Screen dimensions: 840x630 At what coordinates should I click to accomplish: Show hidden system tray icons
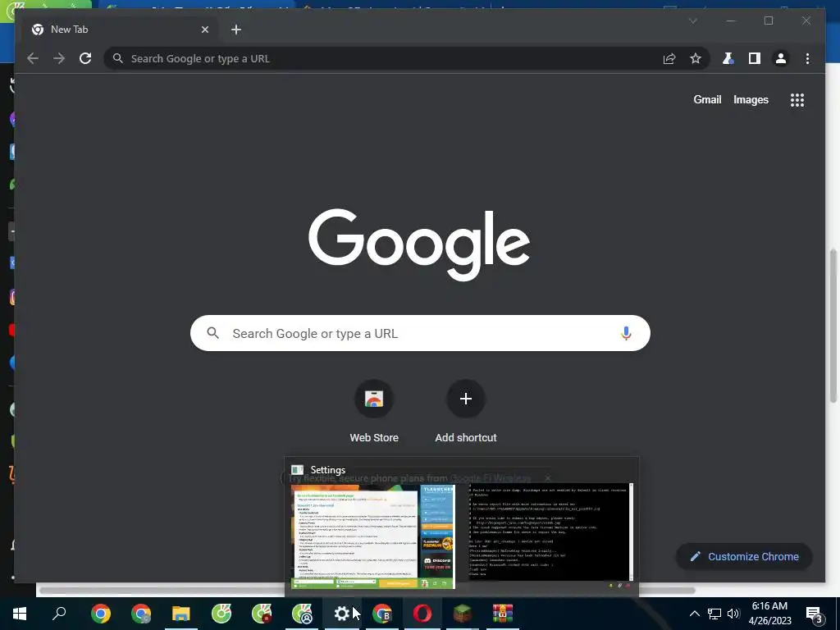pyautogui.click(x=694, y=614)
